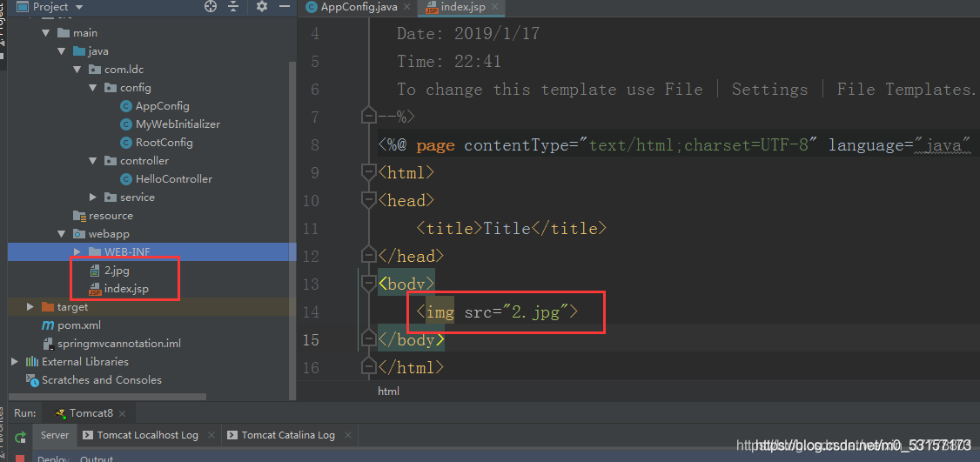Fold the html tag at line 9

(369, 172)
